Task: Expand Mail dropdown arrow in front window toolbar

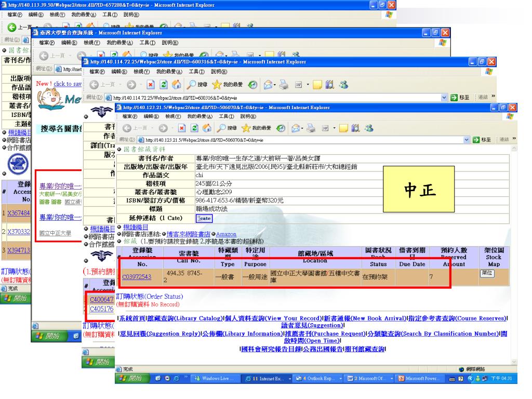Action: tap(302, 128)
